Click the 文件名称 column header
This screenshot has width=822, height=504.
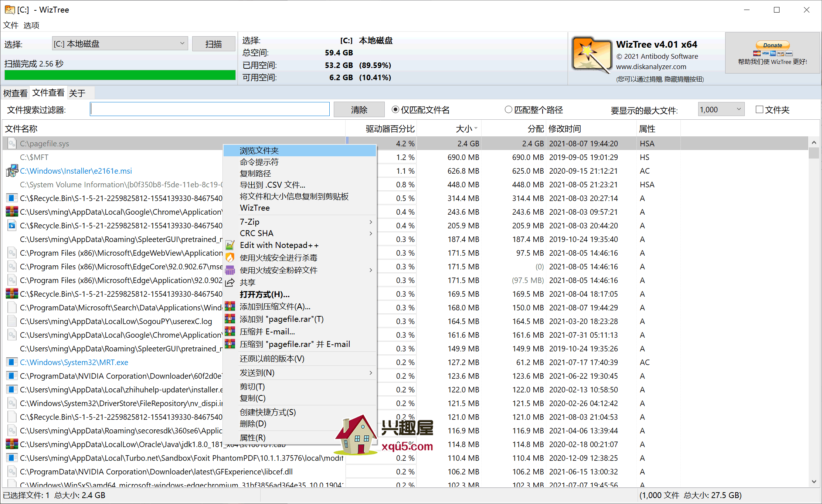coord(174,129)
